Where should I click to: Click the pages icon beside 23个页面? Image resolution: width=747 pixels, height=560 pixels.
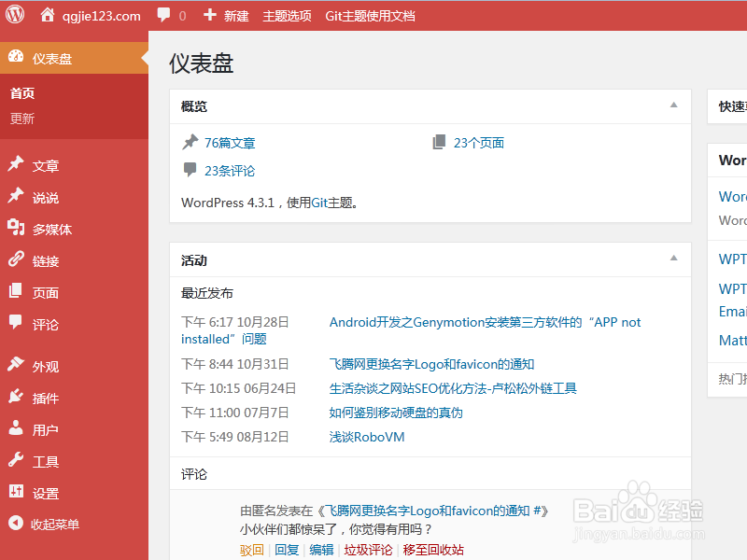439,142
